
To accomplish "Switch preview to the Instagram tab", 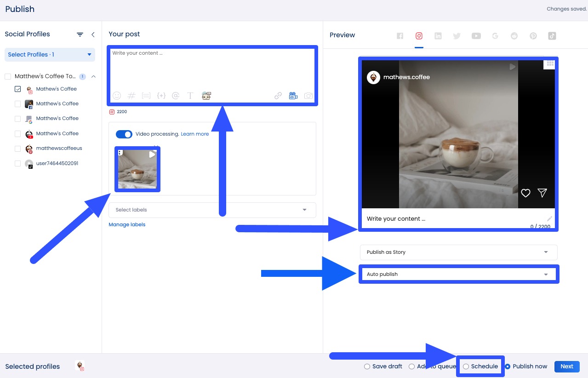I will (x=419, y=35).
